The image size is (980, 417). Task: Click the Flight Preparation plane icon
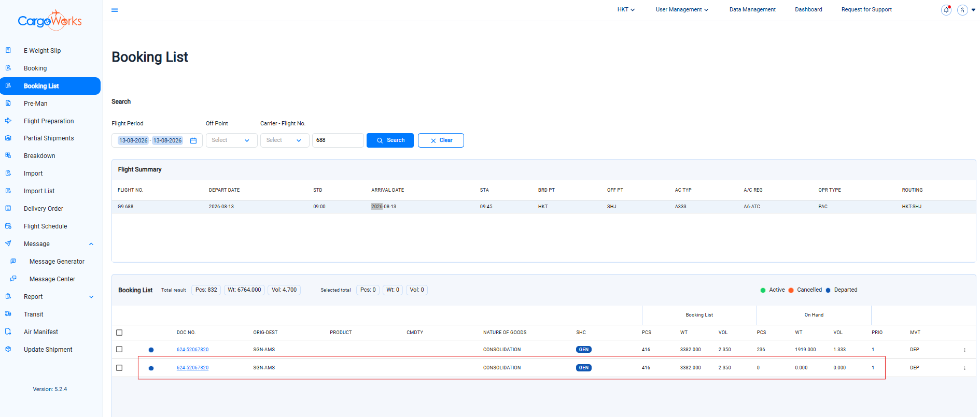[8, 121]
